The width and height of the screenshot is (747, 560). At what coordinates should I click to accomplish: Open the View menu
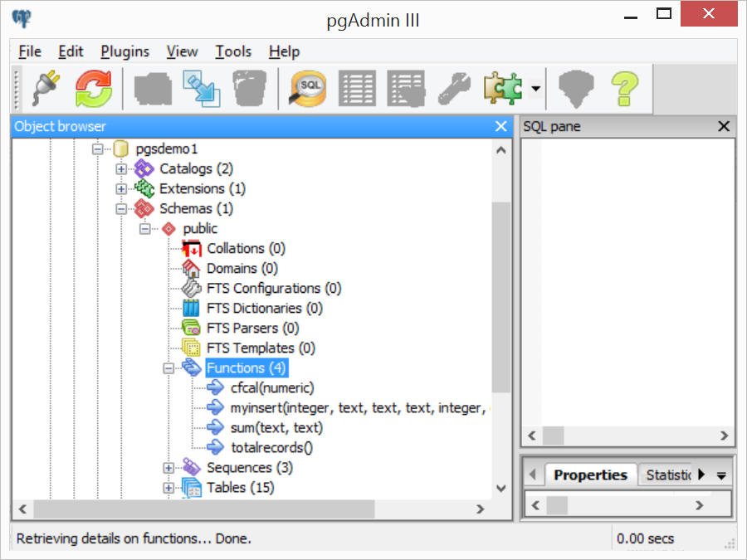click(x=182, y=51)
